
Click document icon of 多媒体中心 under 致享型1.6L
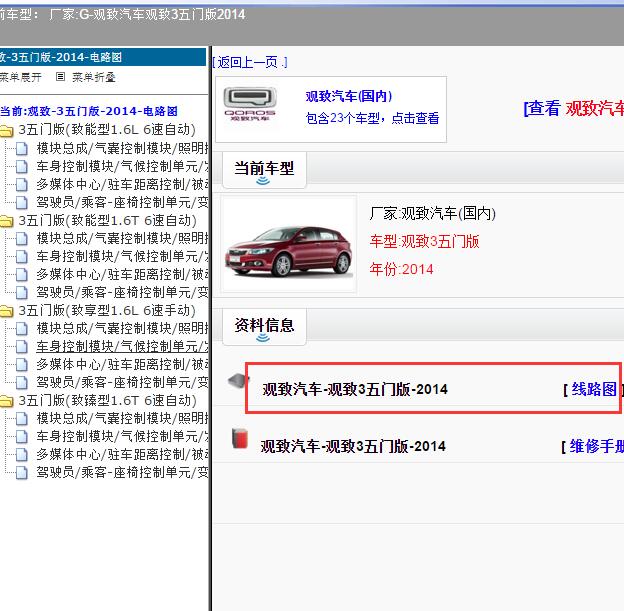tap(21, 364)
